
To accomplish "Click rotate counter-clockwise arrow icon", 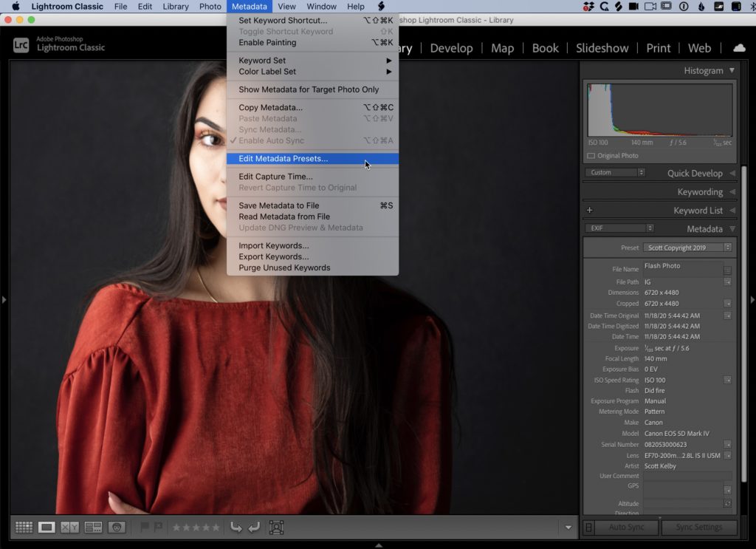I will pyautogui.click(x=236, y=527).
